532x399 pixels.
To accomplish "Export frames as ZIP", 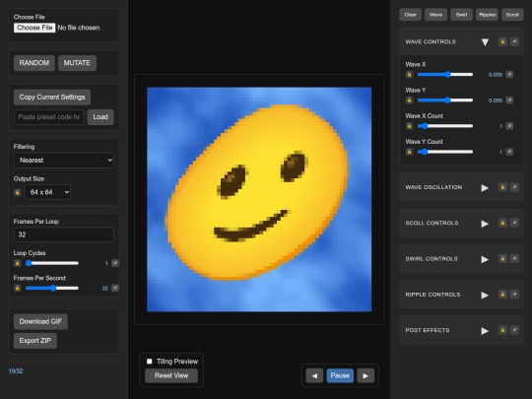I will tap(35, 341).
